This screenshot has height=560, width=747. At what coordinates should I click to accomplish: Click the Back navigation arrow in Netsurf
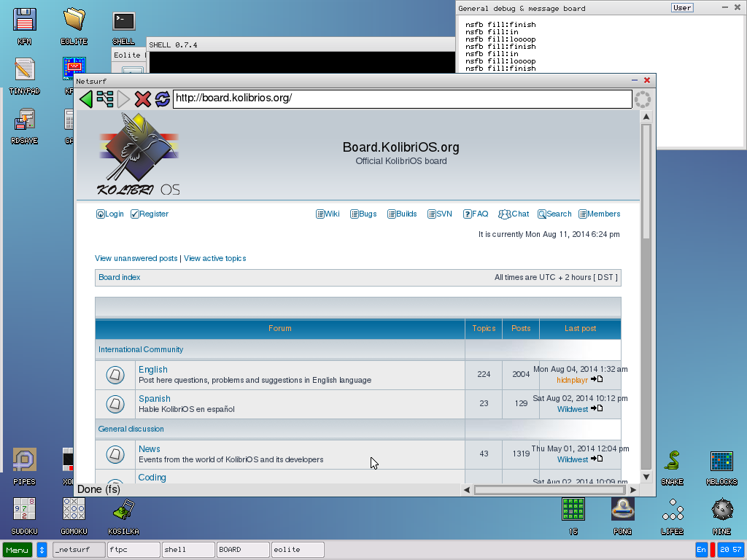pyautogui.click(x=85, y=99)
